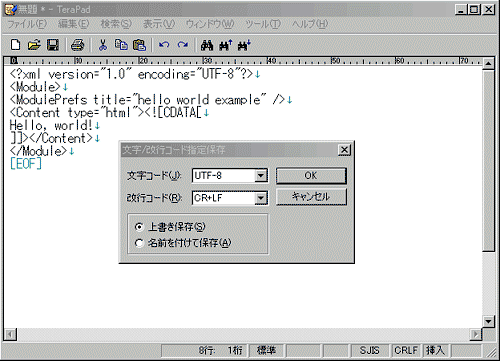Confirm the save dialog with OK

pos(311,176)
